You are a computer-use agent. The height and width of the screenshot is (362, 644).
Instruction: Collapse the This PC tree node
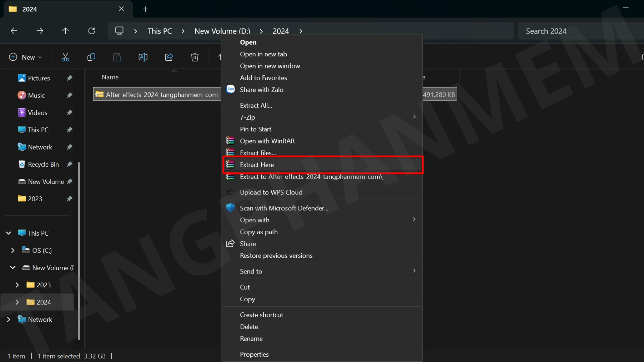(x=9, y=233)
